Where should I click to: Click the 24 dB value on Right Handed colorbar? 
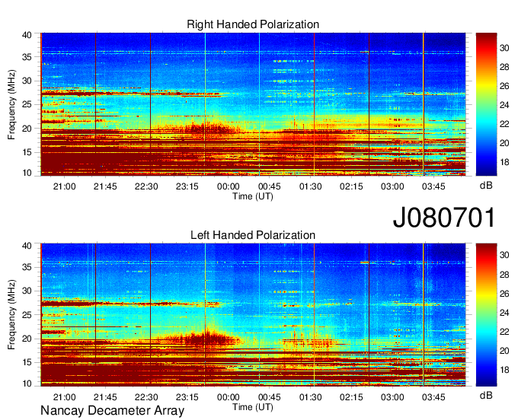(x=504, y=105)
